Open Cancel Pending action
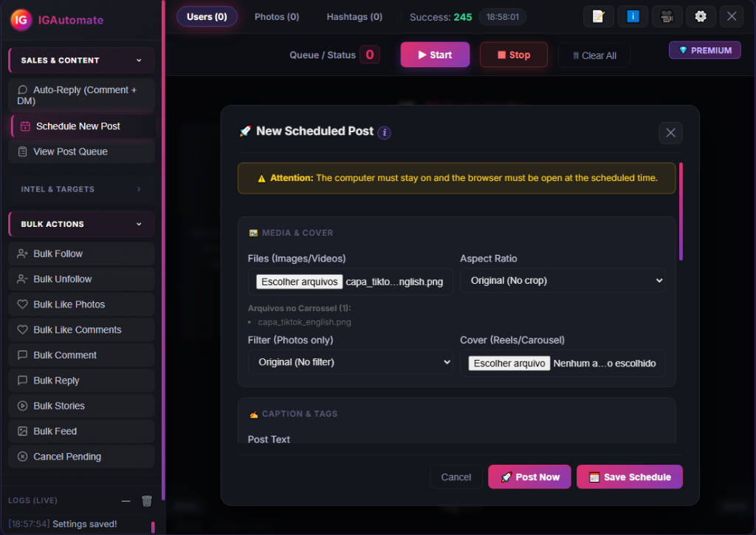756x535 pixels. click(x=81, y=457)
